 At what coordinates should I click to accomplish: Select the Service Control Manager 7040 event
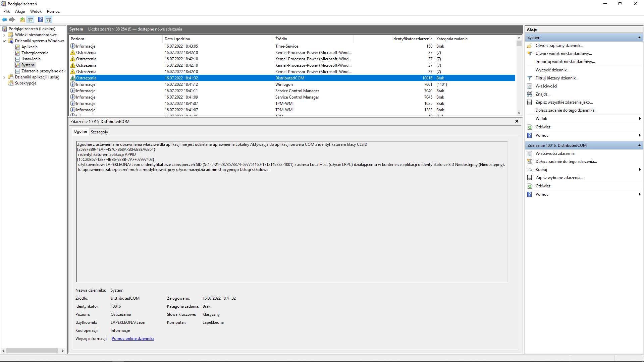(x=292, y=91)
